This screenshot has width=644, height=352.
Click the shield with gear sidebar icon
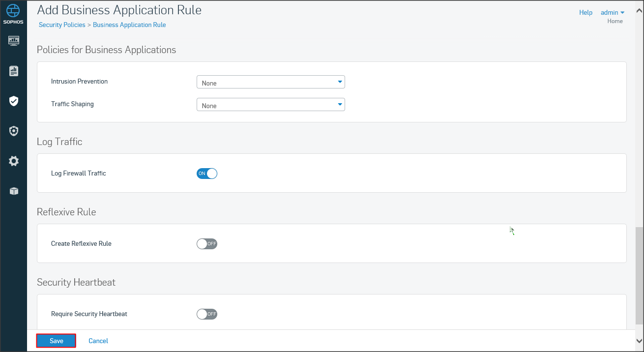[14, 131]
